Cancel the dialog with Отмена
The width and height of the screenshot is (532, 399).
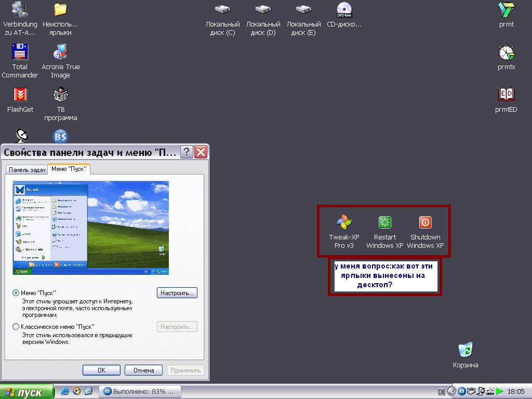(143, 370)
